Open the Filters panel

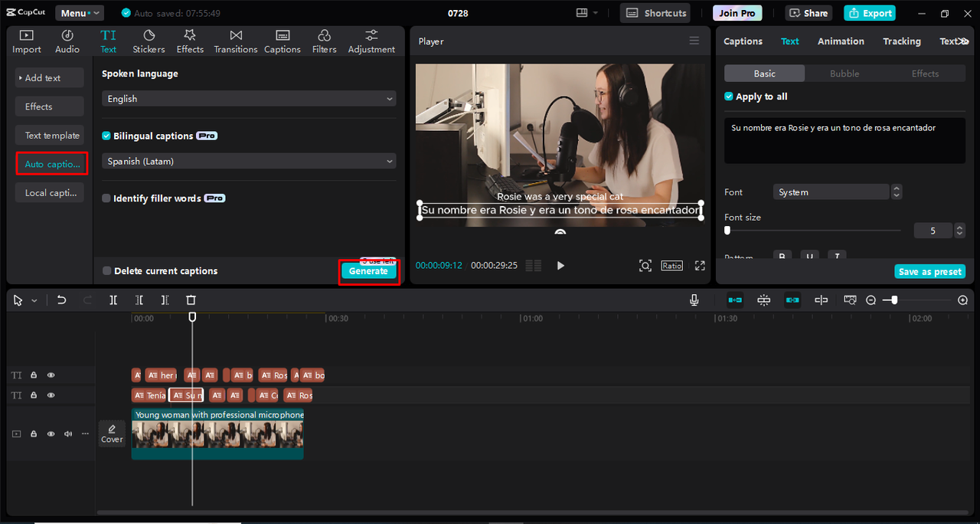325,41
